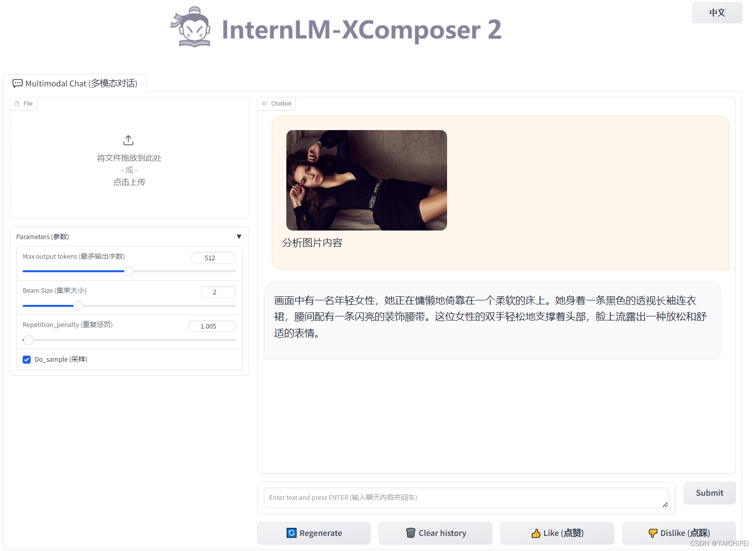
Task: Click the chatbot response paragraph
Action: click(490, 317)
